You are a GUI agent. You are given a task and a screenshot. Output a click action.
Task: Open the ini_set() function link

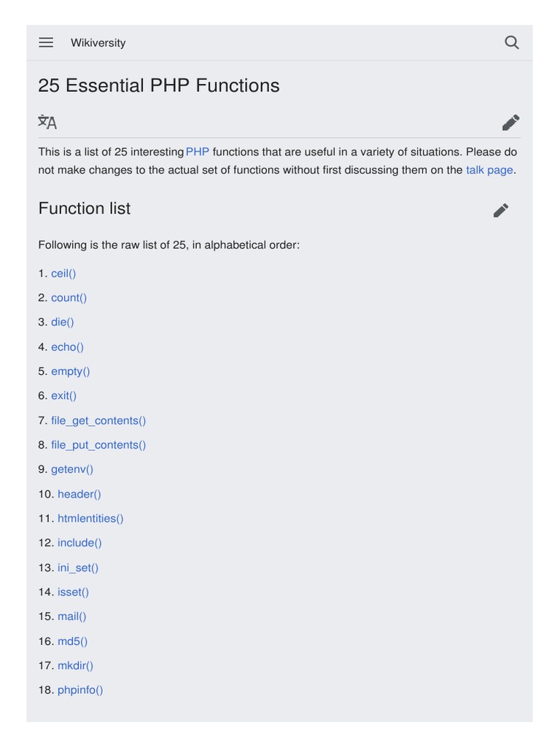pos(78,568)
